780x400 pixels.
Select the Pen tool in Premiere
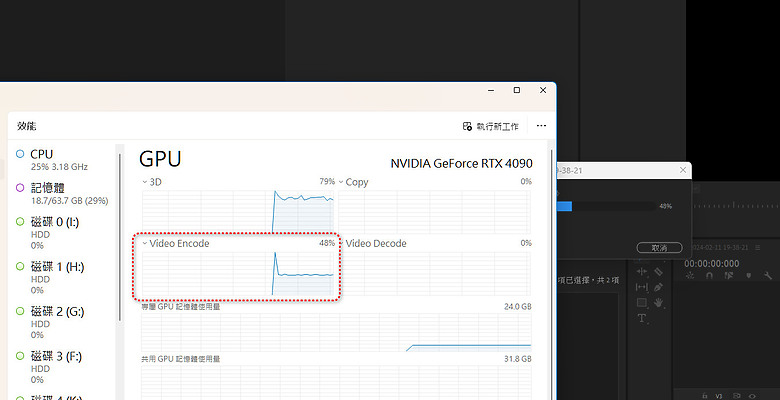point(658,287)
